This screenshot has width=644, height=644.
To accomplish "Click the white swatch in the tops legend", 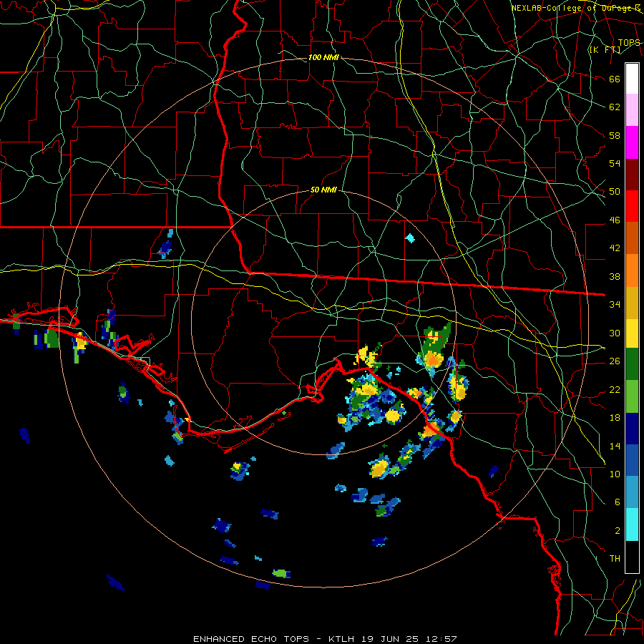I will coord(632,79).
